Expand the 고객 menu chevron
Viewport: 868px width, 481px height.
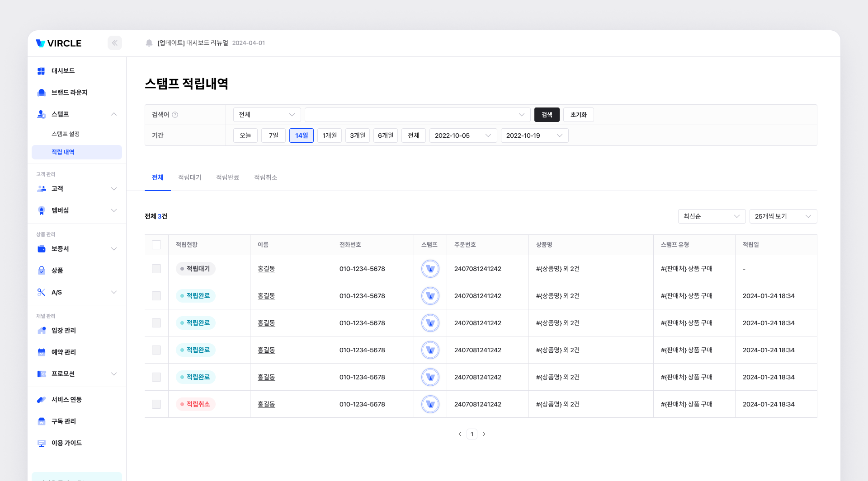(x=114, y=189)
